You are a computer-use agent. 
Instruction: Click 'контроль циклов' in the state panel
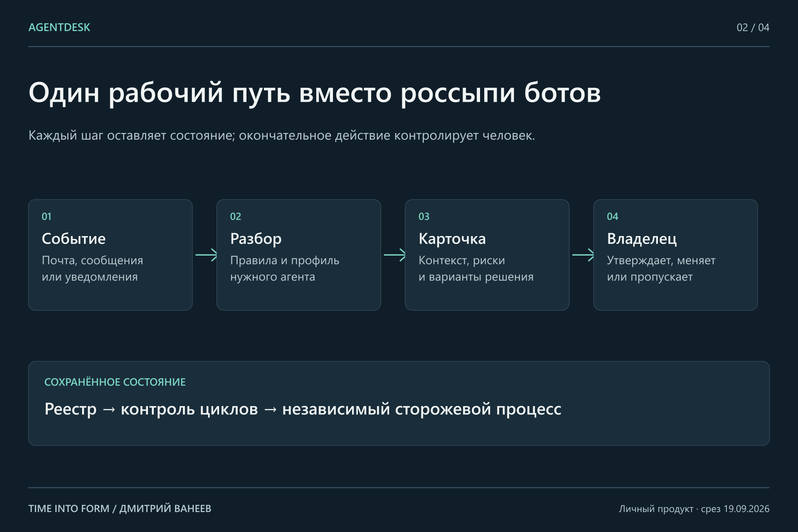click(190, 409)
